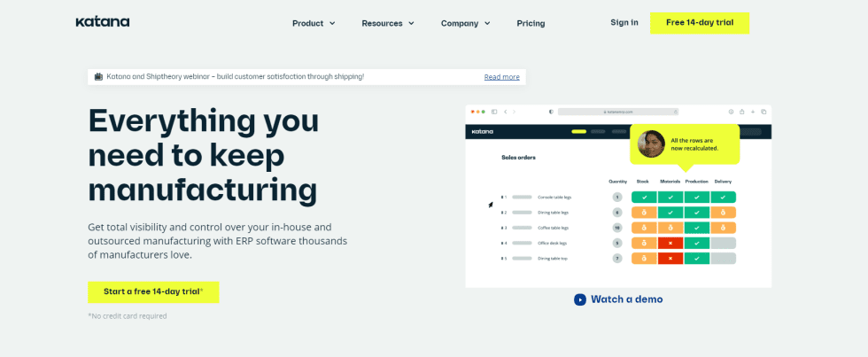This screenshot has width=868, height=357.
Task: Click Start a free 14-day trial button
Action: (x=153, y=291)
